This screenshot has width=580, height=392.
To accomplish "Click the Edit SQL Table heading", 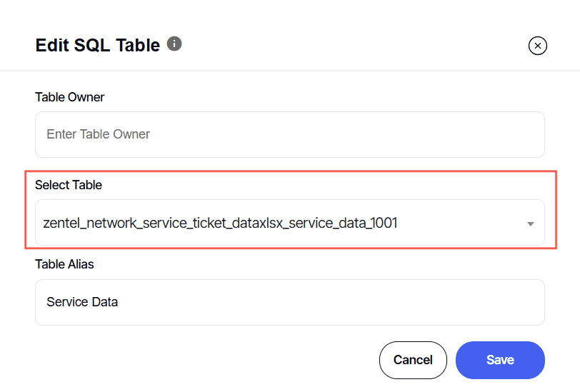I will 98,45.
